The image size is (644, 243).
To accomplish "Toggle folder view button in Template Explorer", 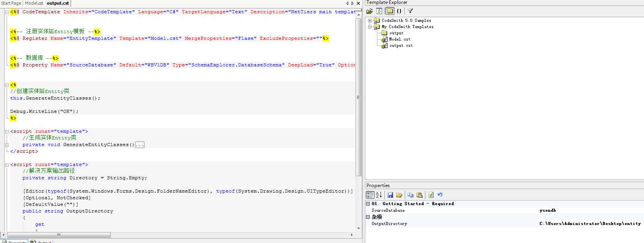I will point(390,11).
